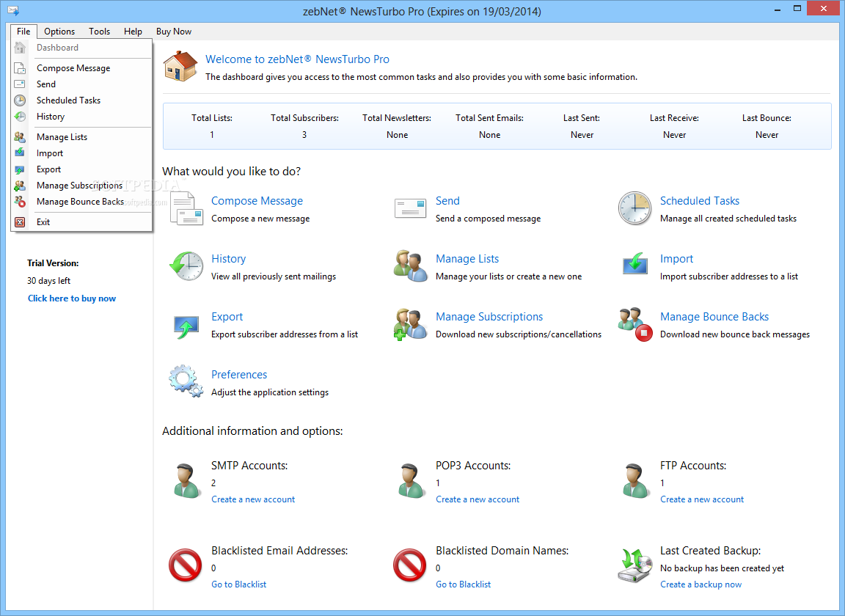Click the 'Click here to buy now' link
Image resolution: width=845 pixels, height=616 pixels.
72,298
